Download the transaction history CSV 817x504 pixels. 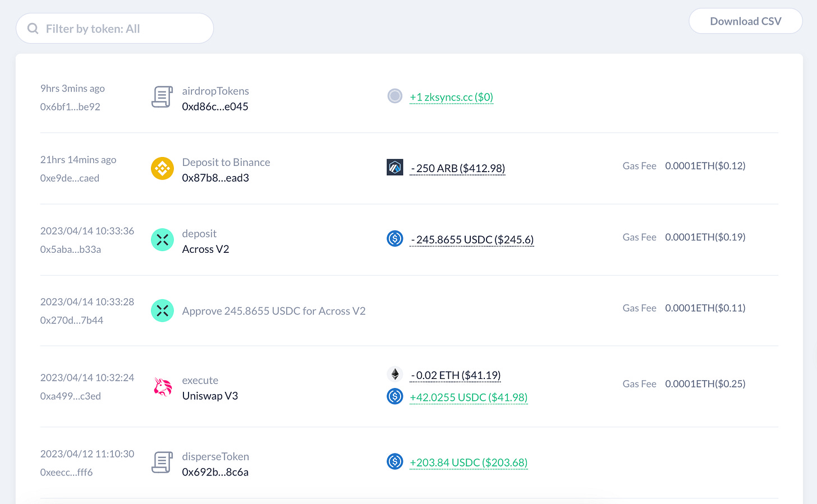pos(746,21)
